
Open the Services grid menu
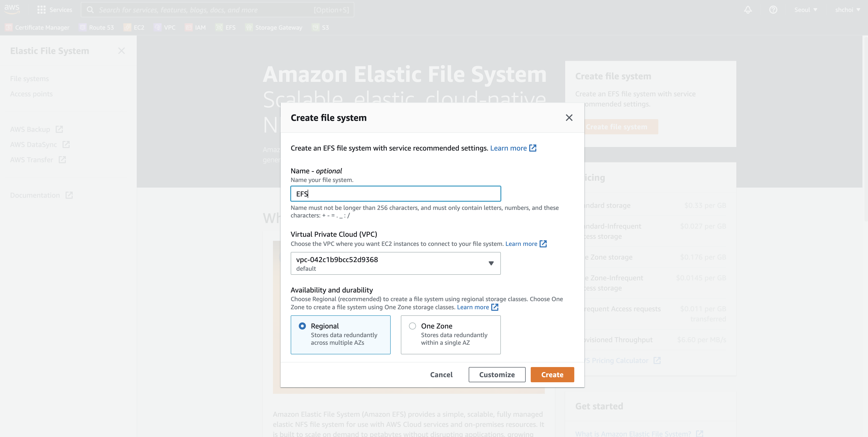point(41,10)
